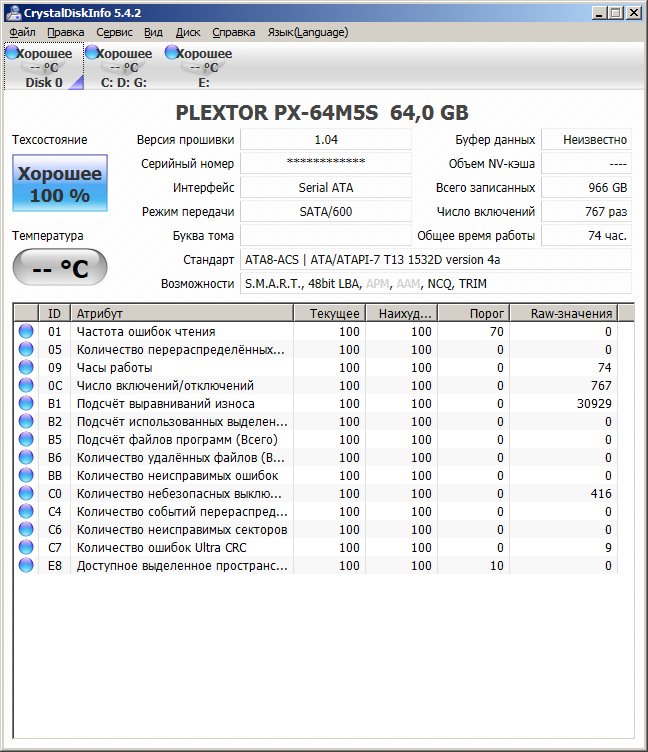This screenshot has width=648, height=752.
Task: Click the status orb for attribute 01
Action: pyautogui.click(x=26, y=331)
